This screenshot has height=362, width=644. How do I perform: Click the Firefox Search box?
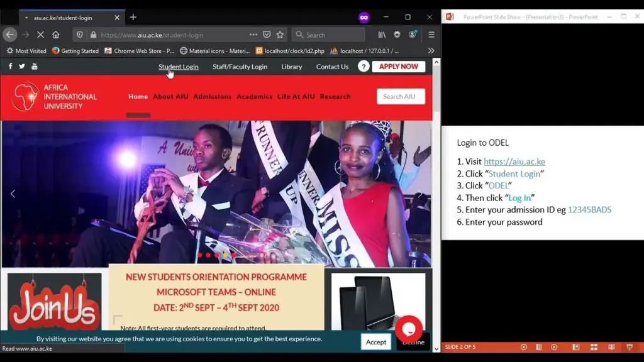pos(328,35)
